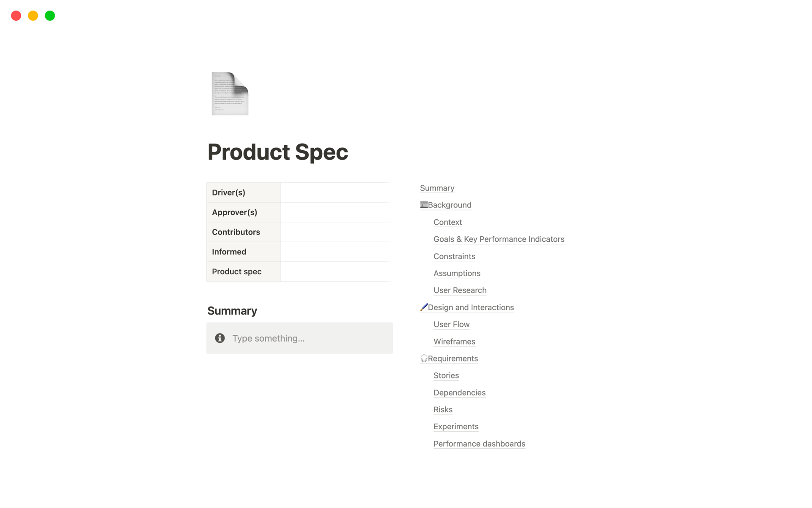Click the info icon in the Summary callout
This screenshot has height=508, width=812.
pyautogui.click(x=220, y=338)
